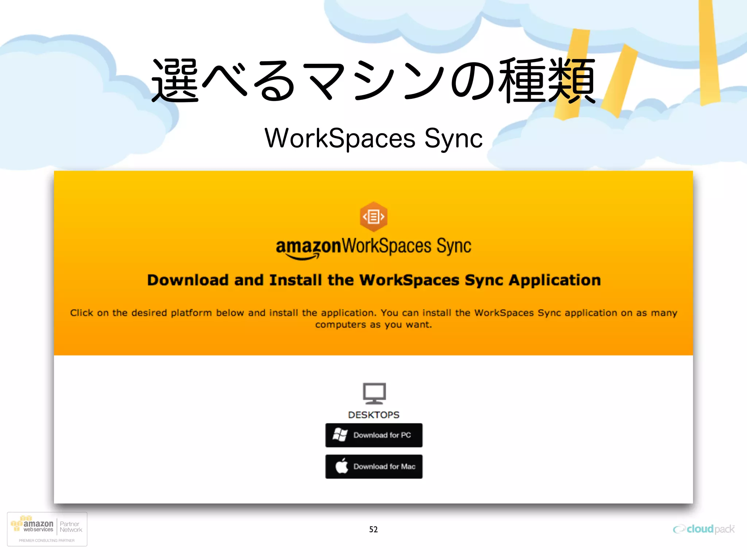747x560 pixels.
Task: Click the page number 52
Action: click(373, 529)
